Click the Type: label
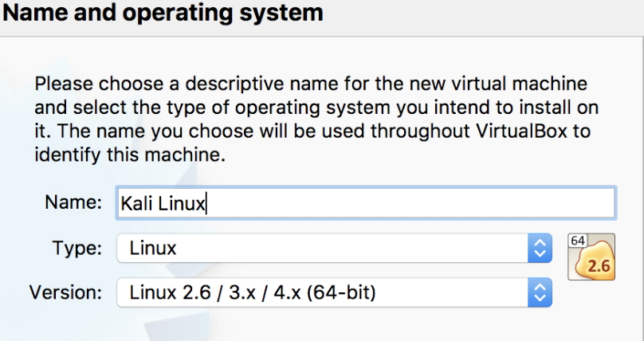 [77, 249]
